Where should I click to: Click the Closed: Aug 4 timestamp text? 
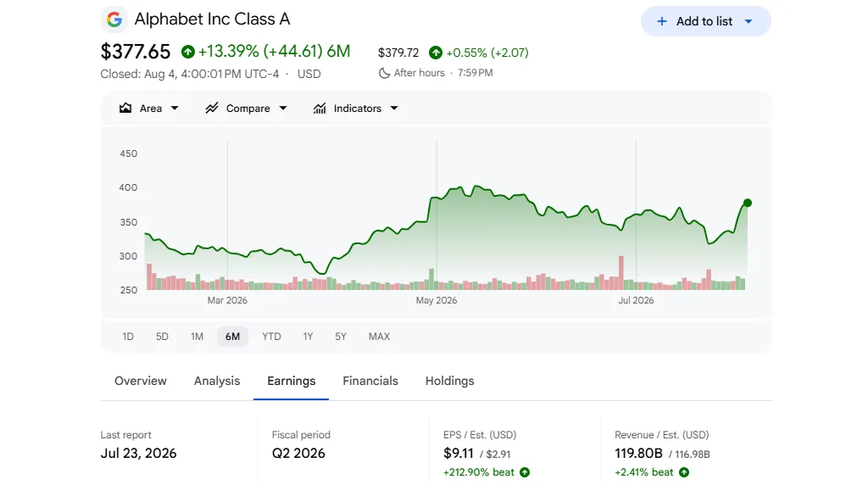click(x=190, y=74)
